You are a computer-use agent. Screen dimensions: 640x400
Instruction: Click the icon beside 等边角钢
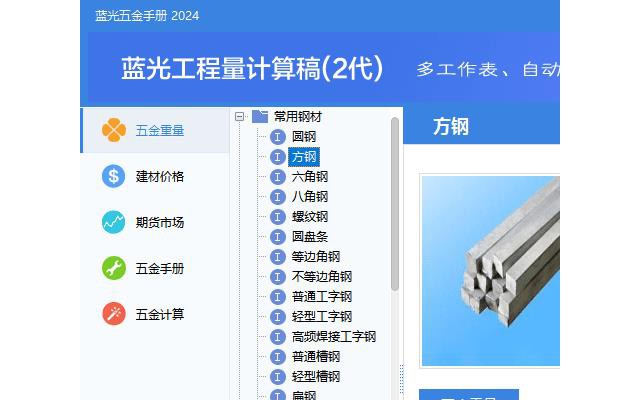(278, 257)
